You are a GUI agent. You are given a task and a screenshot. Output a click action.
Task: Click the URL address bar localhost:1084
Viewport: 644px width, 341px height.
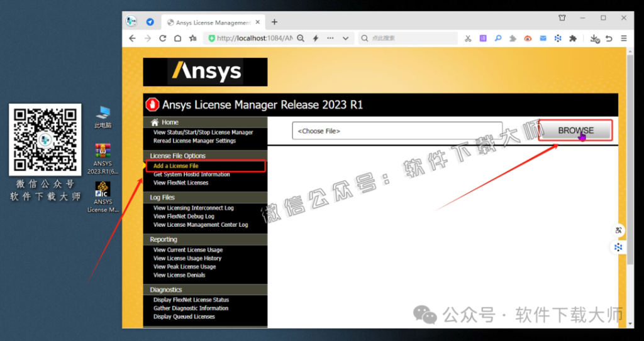[255, 38]
